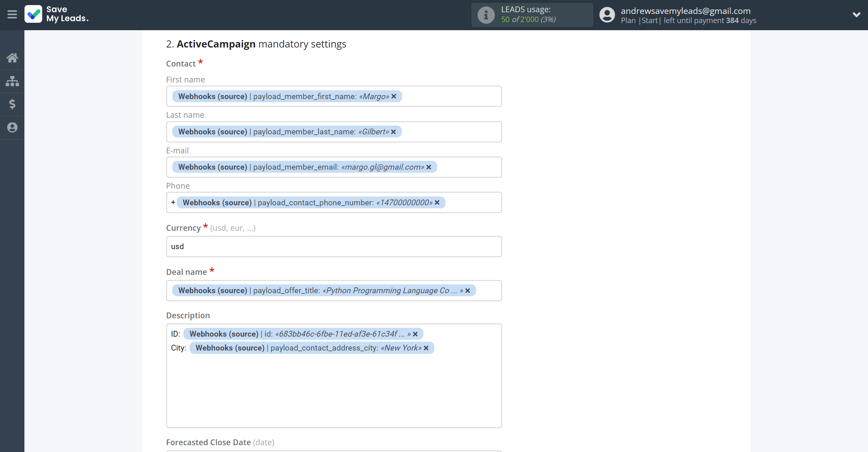This screenshot has height=452, width=868.
Task: Remove the id tag in Description
Action: click(x=415, y=334)
